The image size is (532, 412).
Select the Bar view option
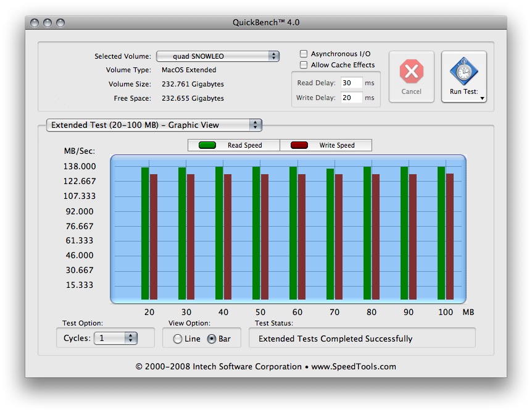(x=212, y=338)
